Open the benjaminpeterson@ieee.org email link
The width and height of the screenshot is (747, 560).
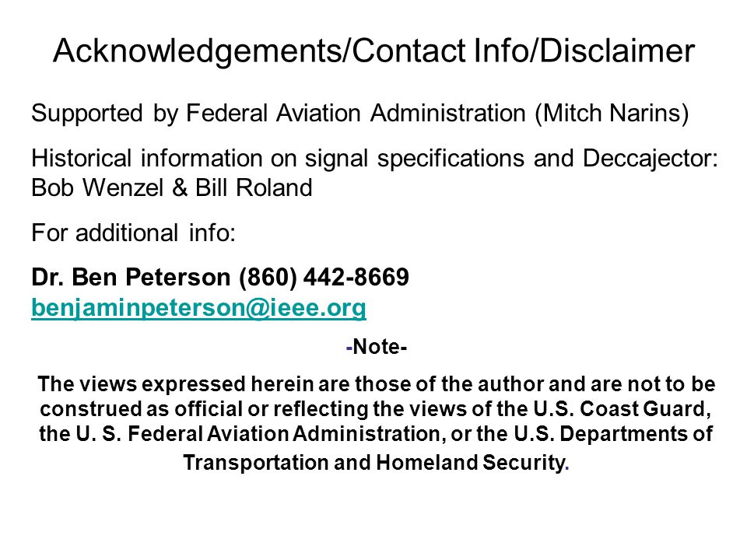tap(198, 308)
